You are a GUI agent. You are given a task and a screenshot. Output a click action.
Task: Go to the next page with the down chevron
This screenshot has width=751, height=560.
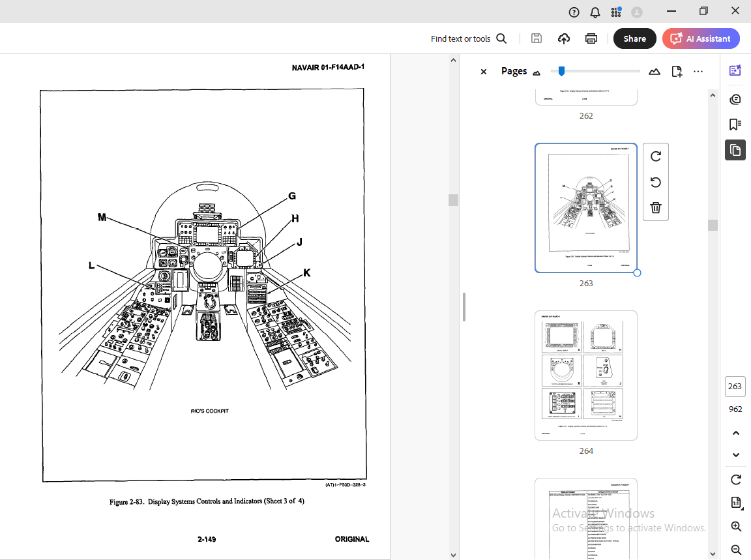pos(735,455)
